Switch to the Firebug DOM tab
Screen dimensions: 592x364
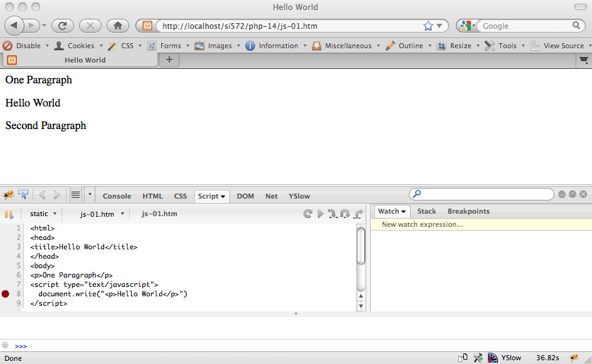tap(245, 196)
